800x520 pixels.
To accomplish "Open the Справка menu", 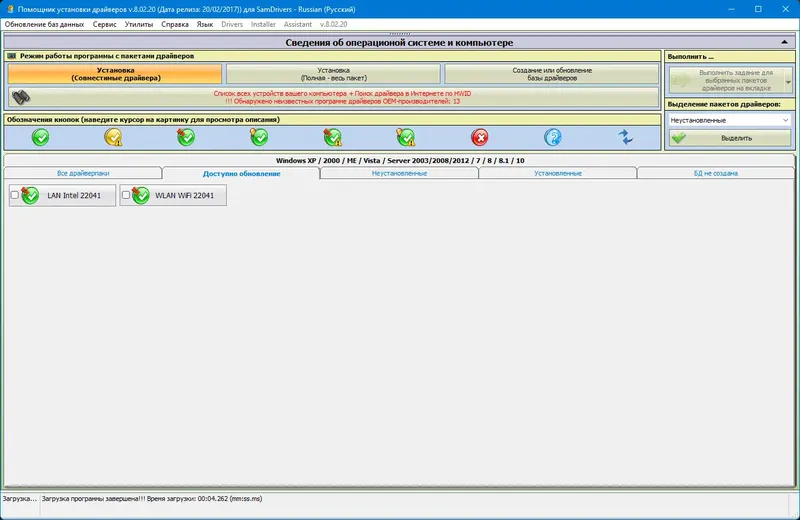I will (x=175, y=24).
